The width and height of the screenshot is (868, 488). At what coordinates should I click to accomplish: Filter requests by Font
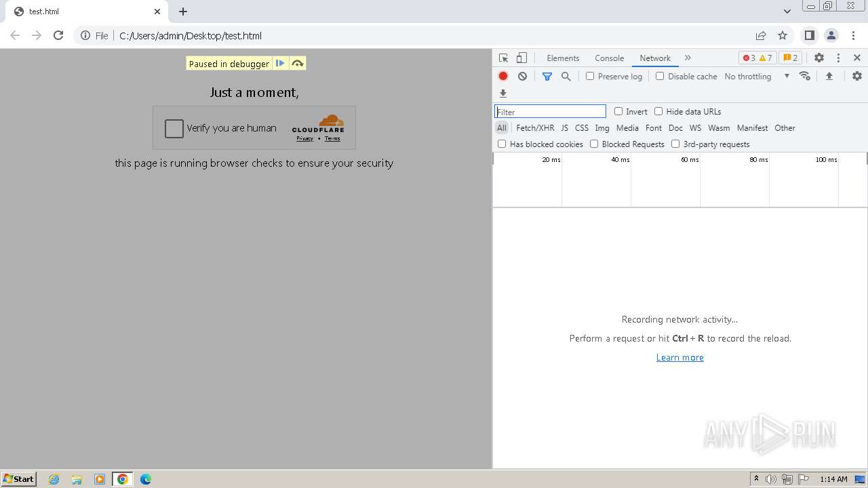654,127
